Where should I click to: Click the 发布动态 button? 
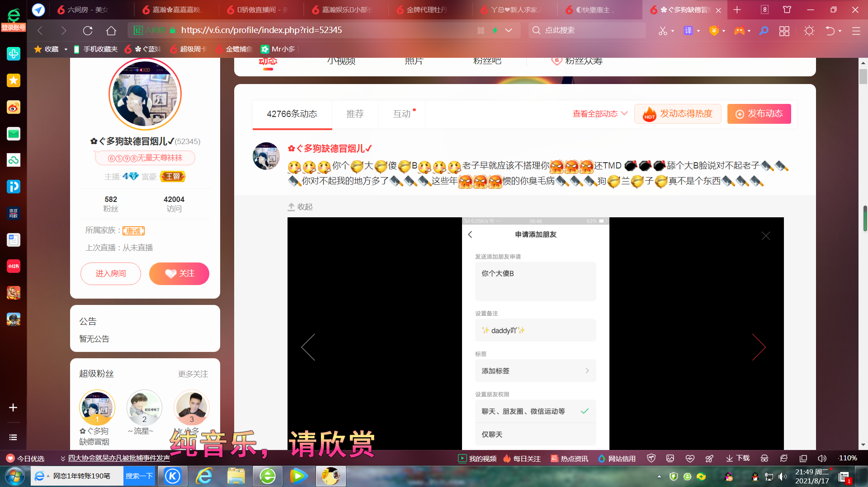coord(759,114)
